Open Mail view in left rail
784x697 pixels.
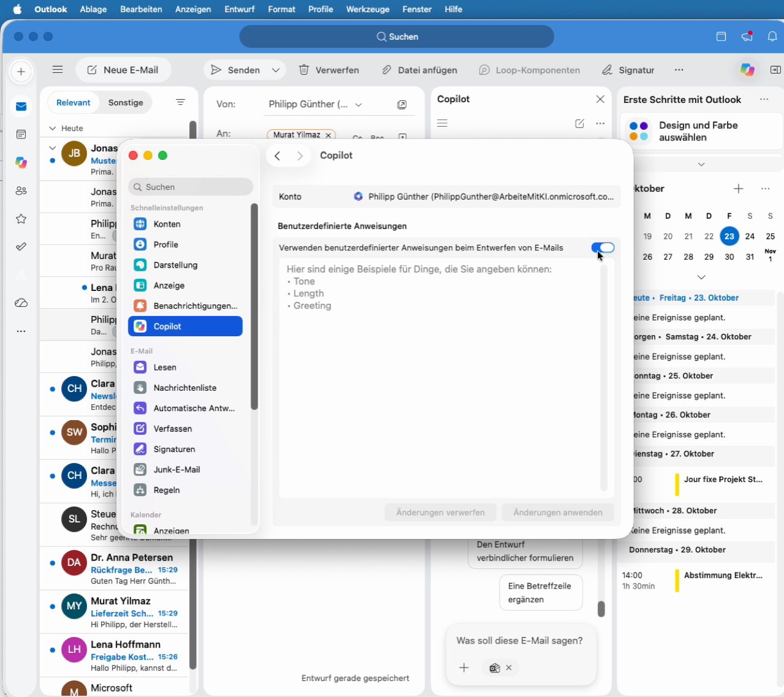point(21,107)
